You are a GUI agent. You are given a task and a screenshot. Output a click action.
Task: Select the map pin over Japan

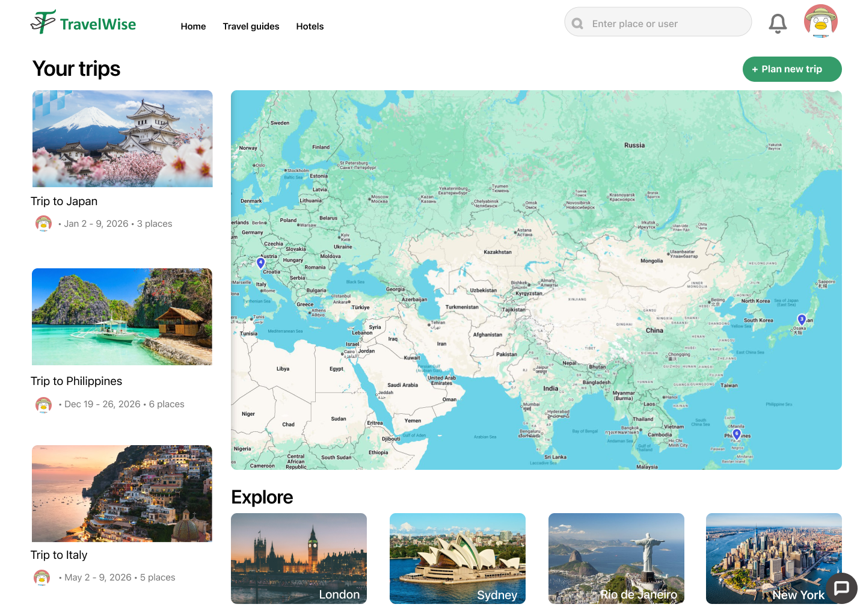801,319
